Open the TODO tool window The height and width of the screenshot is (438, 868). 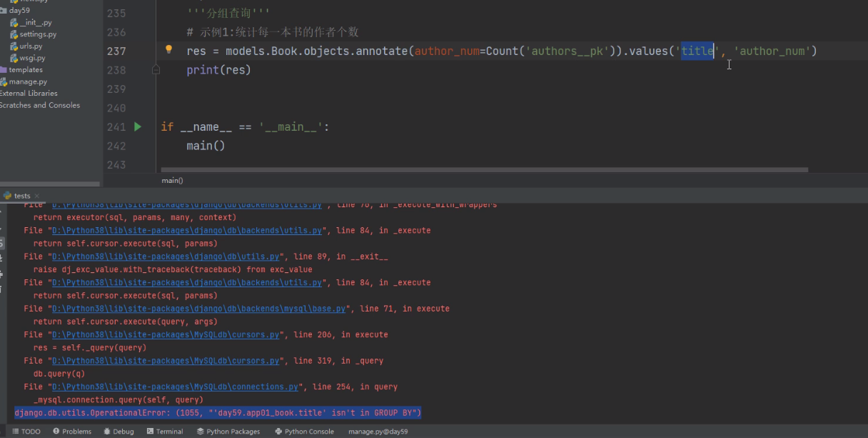pyautogui.click(x=26, y=432)
